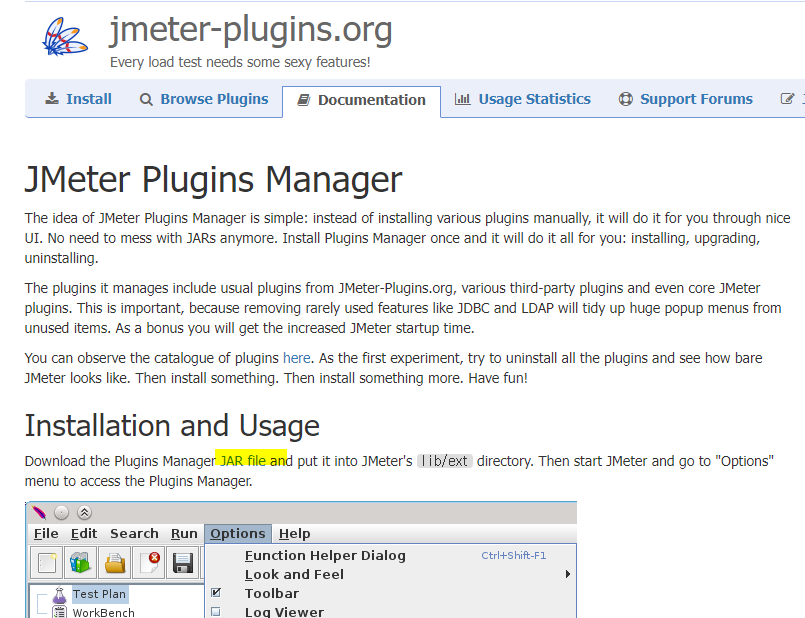Click the highlighted 'JAR file' link
The height and width of the screenshot is (618, 805).
pyautogui.click(x=243, y=461)
